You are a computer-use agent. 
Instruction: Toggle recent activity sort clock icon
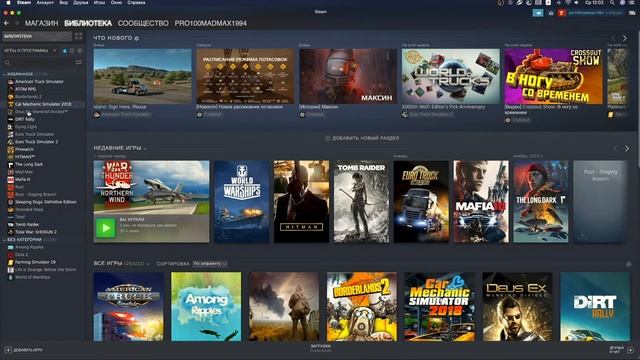72,51
